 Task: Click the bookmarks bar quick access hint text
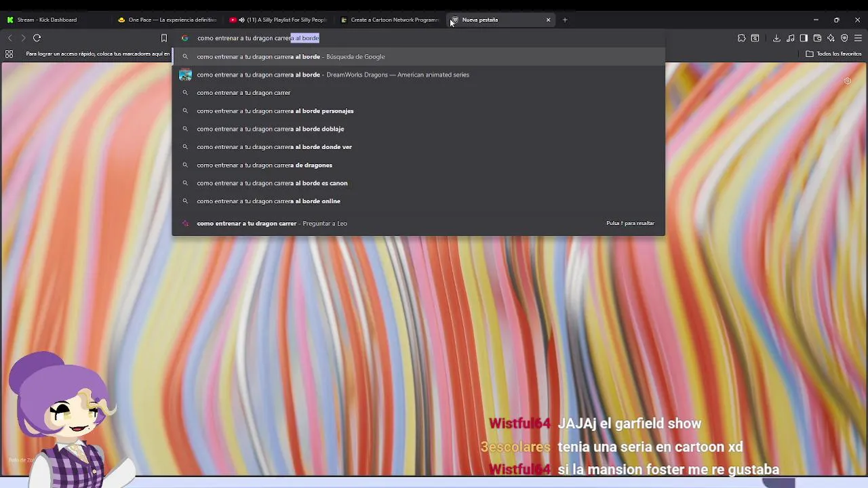coord(98,54)
